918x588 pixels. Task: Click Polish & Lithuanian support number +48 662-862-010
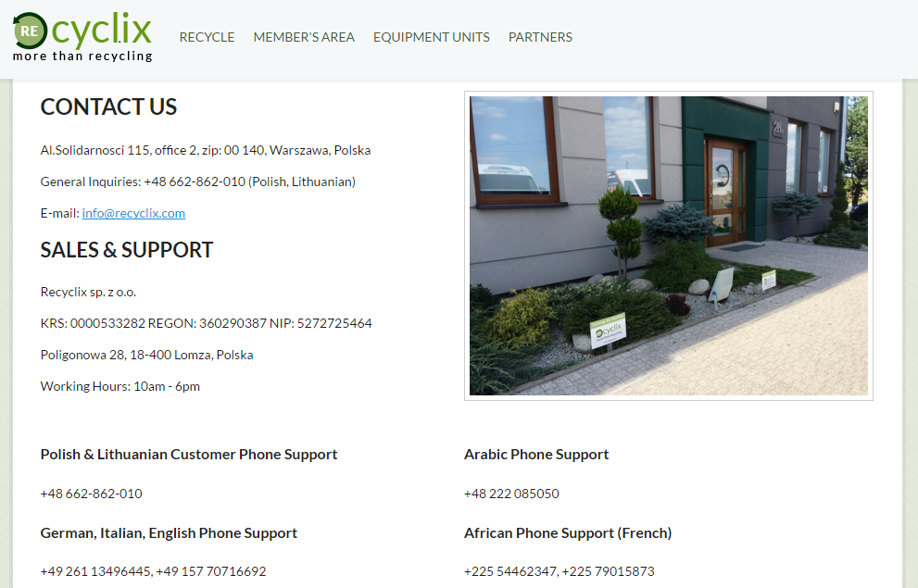92,494
